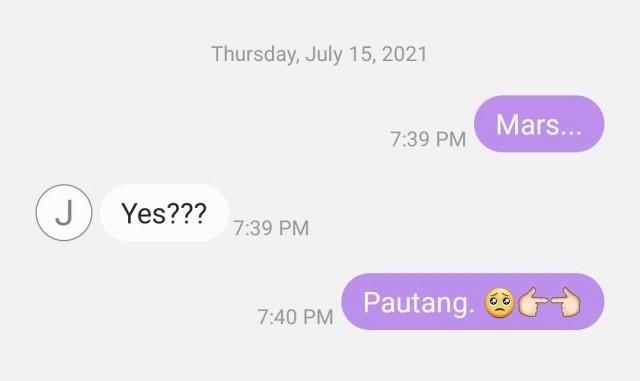
Task: Click 'Thursday' in the date separator
Action: click(x=255, y=55)
